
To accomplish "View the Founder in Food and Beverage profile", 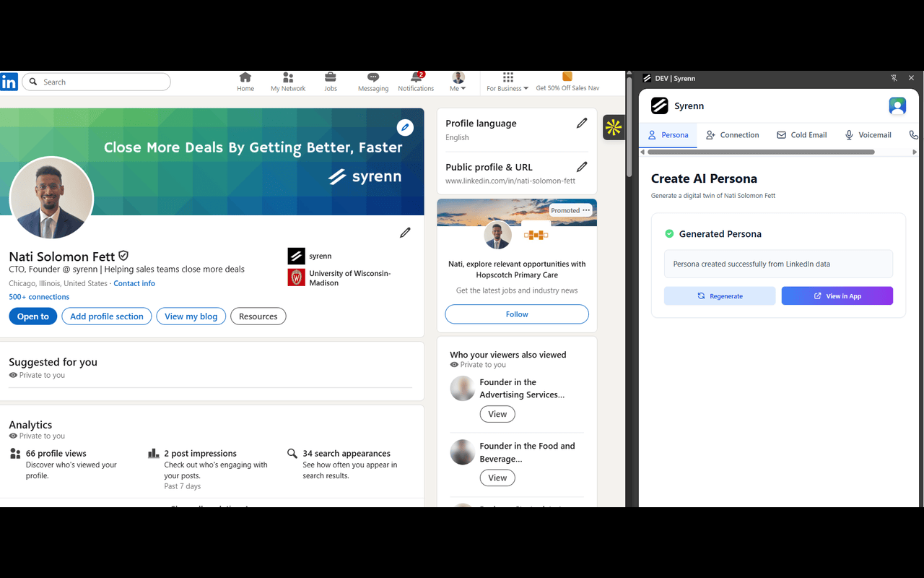I will (497, 478).
